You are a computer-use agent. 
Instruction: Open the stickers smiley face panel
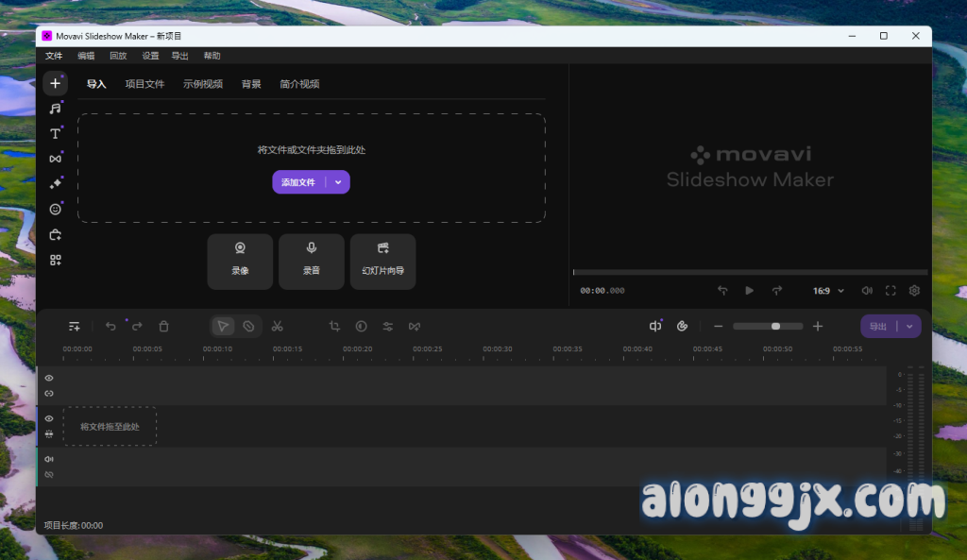coord(55,209)
